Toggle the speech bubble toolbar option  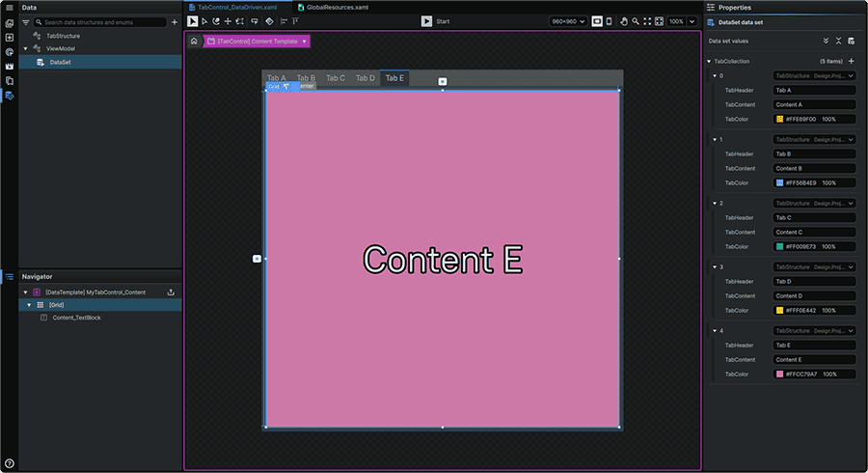(255, 21)
